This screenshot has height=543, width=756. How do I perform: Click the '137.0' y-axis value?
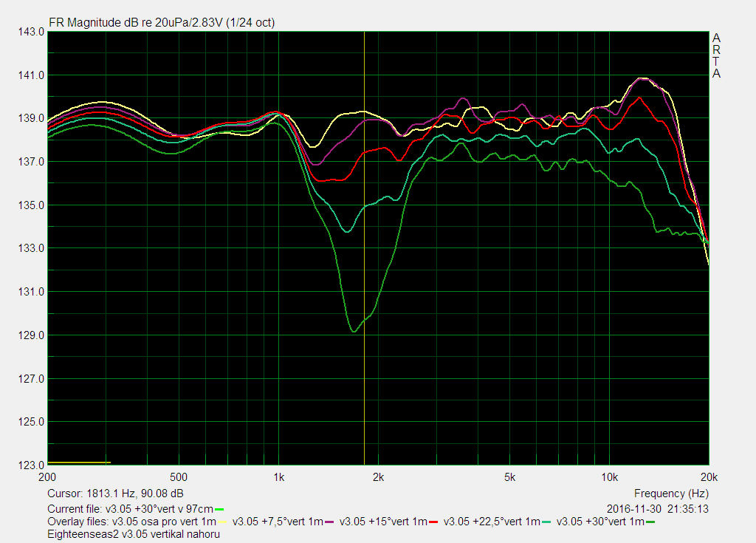click(31, 162)
